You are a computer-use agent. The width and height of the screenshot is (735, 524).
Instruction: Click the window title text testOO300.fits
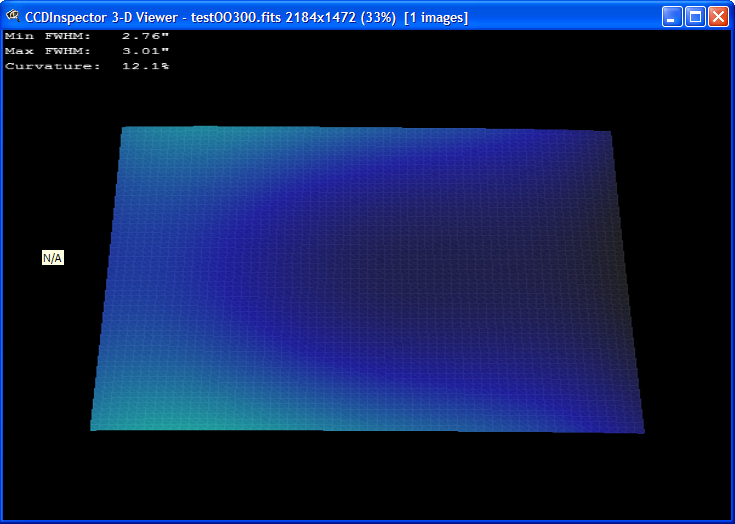(236, 18)
